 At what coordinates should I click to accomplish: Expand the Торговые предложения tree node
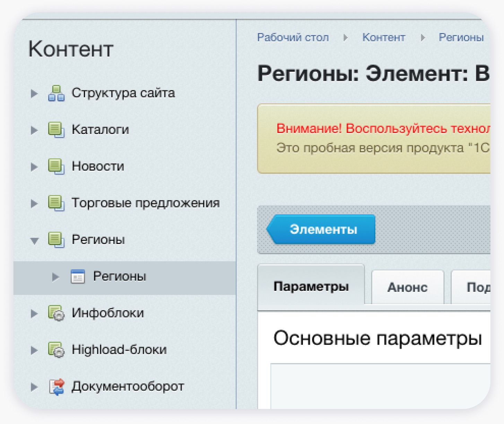click(34, 203)
